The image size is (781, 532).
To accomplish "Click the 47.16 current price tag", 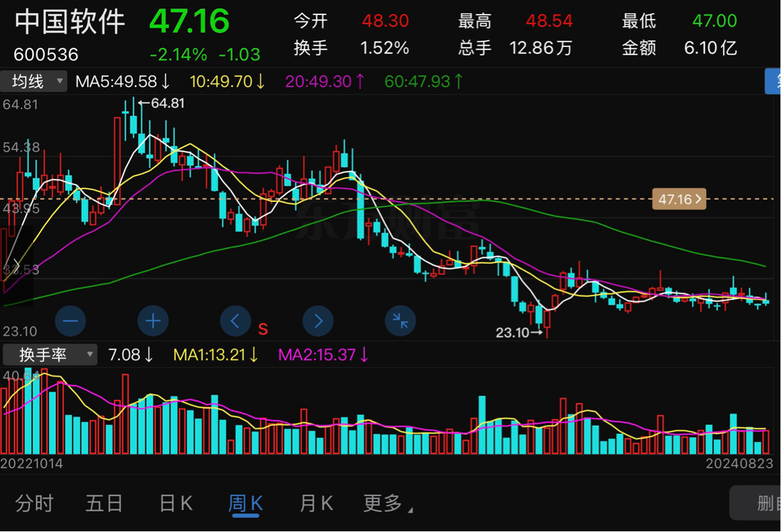I will (679, 199).
